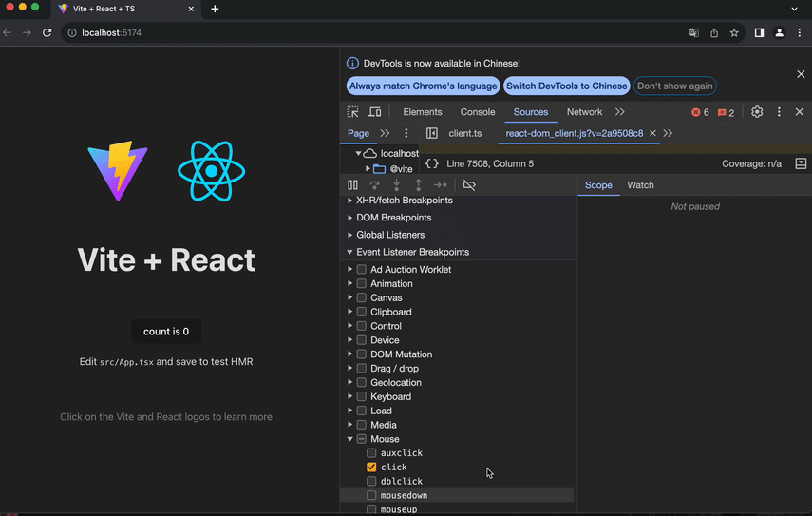Close react-dom_client.js file tab
This screenshot has height=516, width=812.
pos(653,133)
